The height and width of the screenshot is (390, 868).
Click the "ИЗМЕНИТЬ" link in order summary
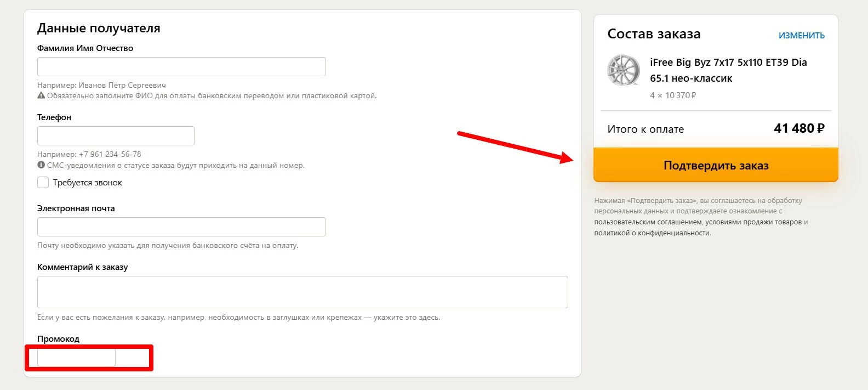coord(801,36)
